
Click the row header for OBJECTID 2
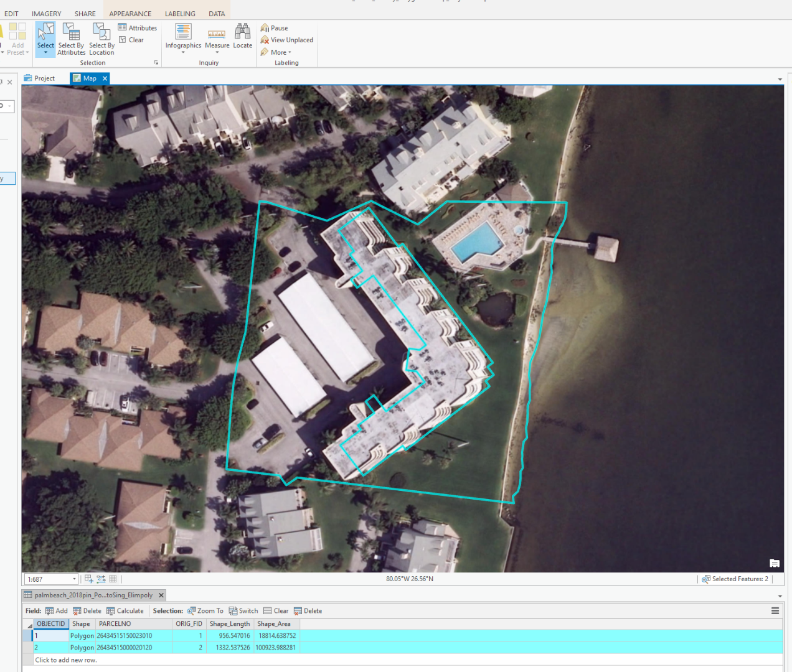pos(27,648)
